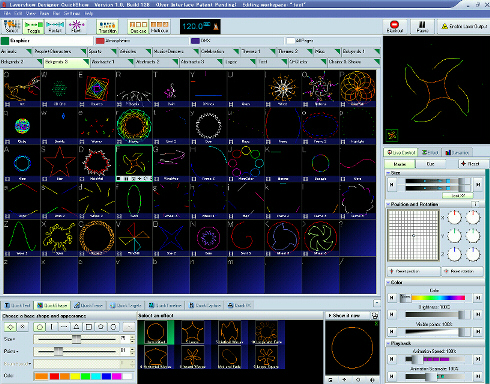Open the QuickText tool tab
Screen dimensions: 490x384
[18, 305]
